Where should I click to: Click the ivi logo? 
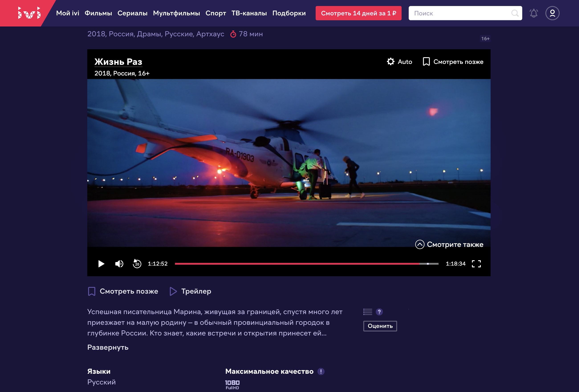29,13
